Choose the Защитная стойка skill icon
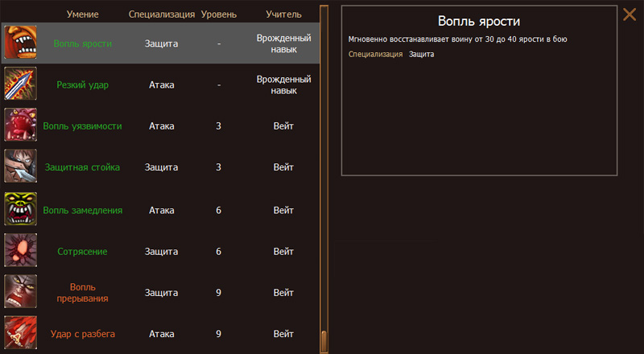Viewport: 644px width, 354px height. click(21, 166)
